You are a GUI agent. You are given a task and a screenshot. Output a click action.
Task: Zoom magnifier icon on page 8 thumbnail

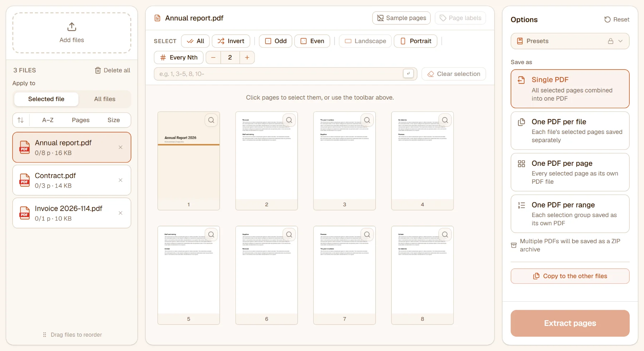point(445,235)
